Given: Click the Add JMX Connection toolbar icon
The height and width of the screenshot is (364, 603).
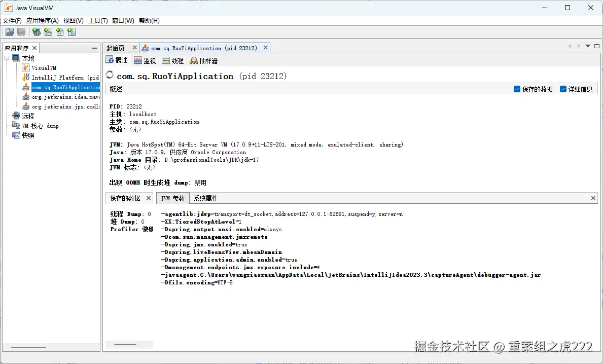Looking at the screenshot, I should 48,32.
